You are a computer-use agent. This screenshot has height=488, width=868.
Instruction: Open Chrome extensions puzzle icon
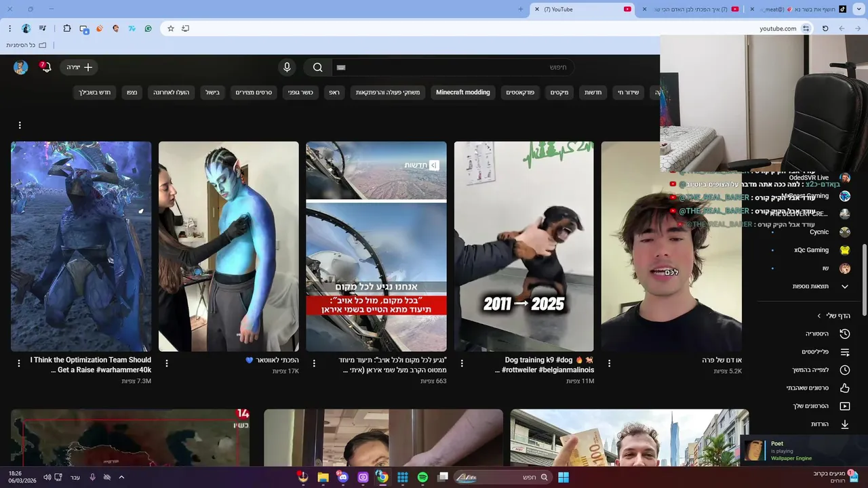(x=67, y=28)
